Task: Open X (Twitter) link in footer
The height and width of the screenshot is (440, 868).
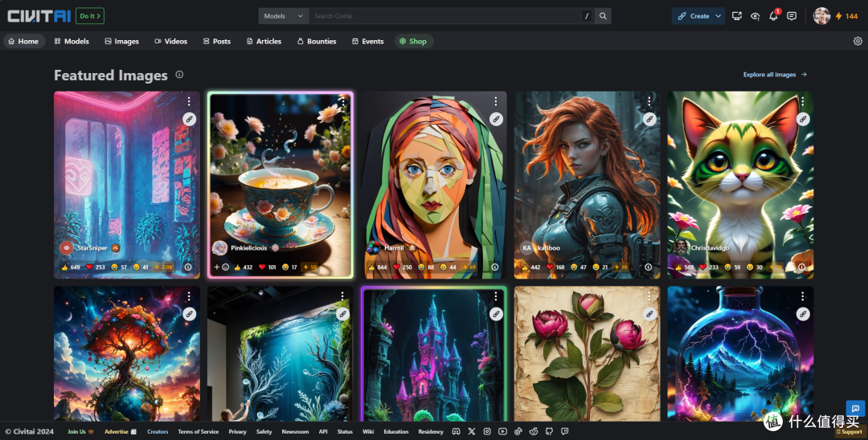Action: (x=472, y=432)
